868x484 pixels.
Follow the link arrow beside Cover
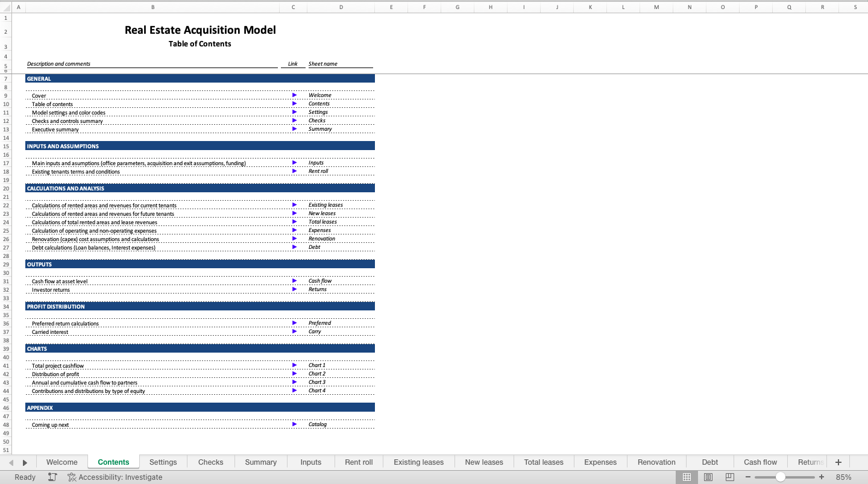tap(294, 95)
